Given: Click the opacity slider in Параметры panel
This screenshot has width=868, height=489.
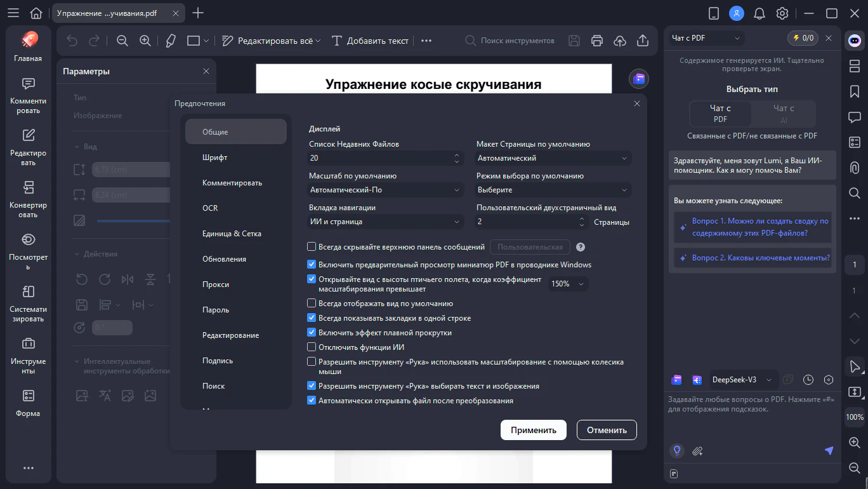Looking at the screenshot, I should (x=133, y=221).
